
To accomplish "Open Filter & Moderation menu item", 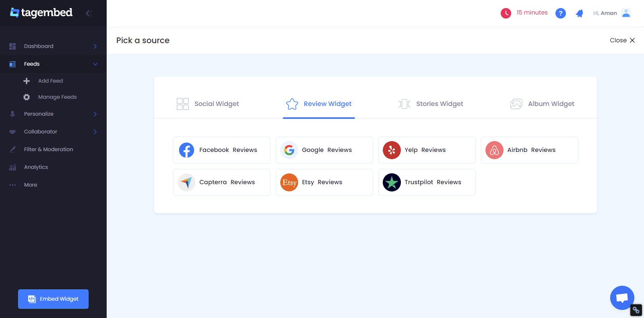I will pos(48,150).
